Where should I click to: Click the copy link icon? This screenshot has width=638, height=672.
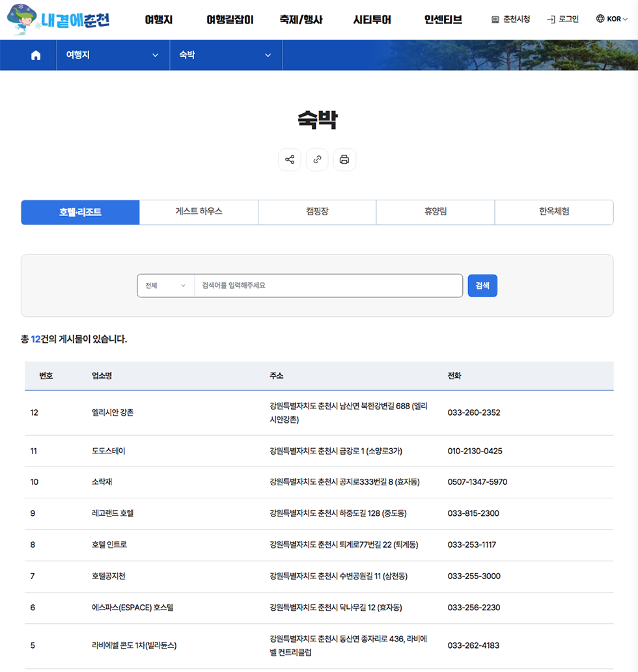pos(317,159)
